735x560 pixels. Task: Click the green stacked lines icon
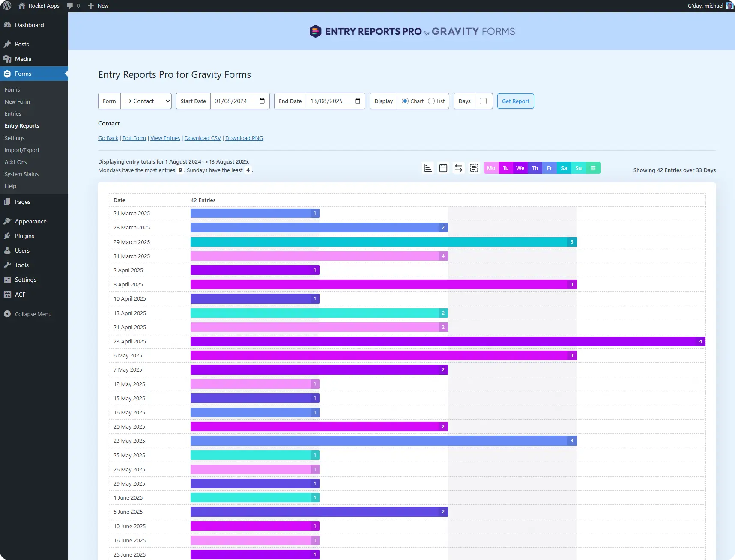pyautogui.click(x=593, y=168)
